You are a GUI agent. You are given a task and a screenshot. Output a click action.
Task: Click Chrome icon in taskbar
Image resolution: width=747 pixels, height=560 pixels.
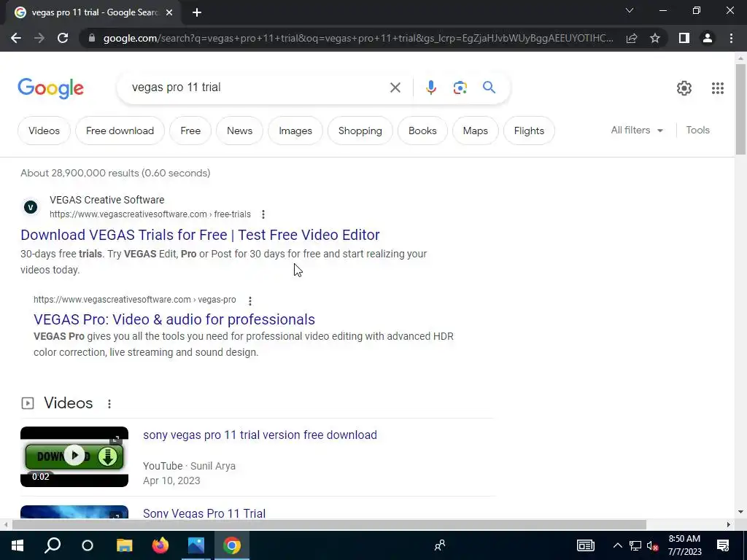pos(231,545)
